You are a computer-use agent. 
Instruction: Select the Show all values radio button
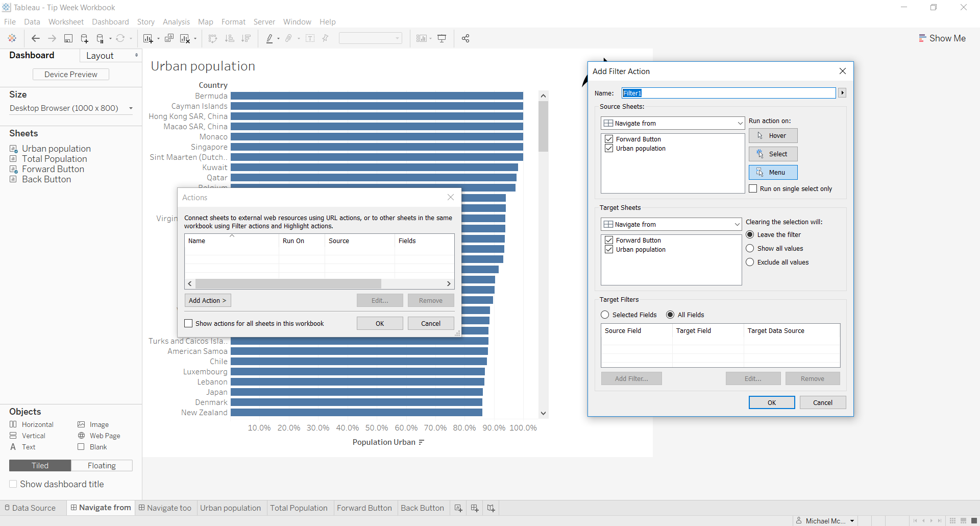point(750,248)
